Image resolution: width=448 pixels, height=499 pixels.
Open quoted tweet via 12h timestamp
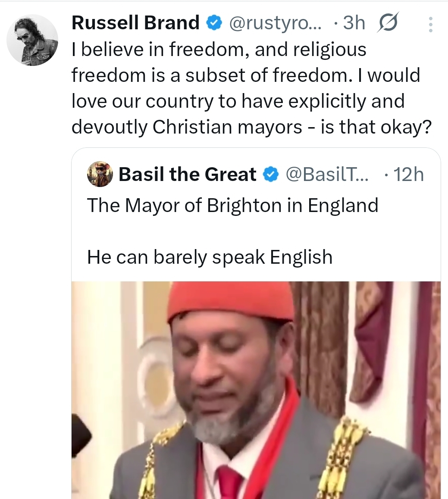click(408, 175)
